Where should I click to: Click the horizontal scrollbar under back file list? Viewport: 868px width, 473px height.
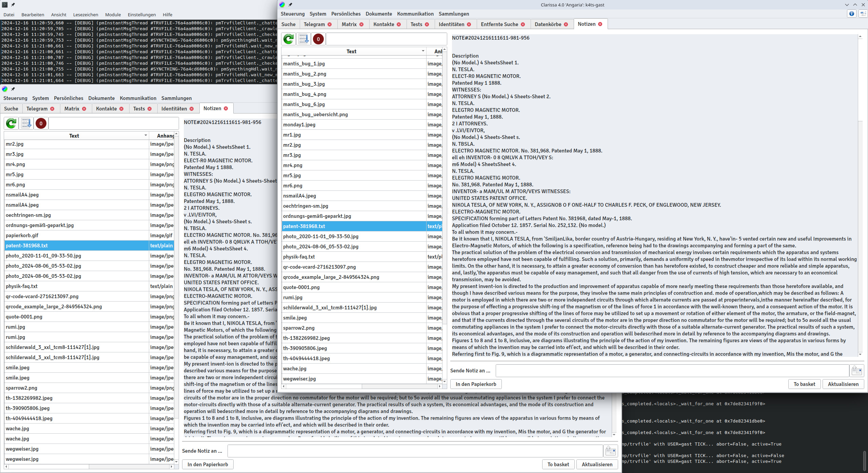pyautogui.click(x=89, y=467)
